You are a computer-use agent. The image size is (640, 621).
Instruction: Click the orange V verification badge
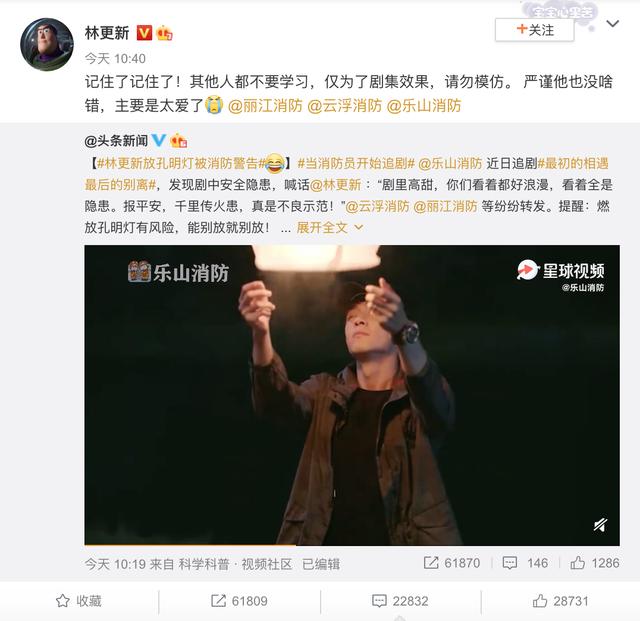coord(144,33)
